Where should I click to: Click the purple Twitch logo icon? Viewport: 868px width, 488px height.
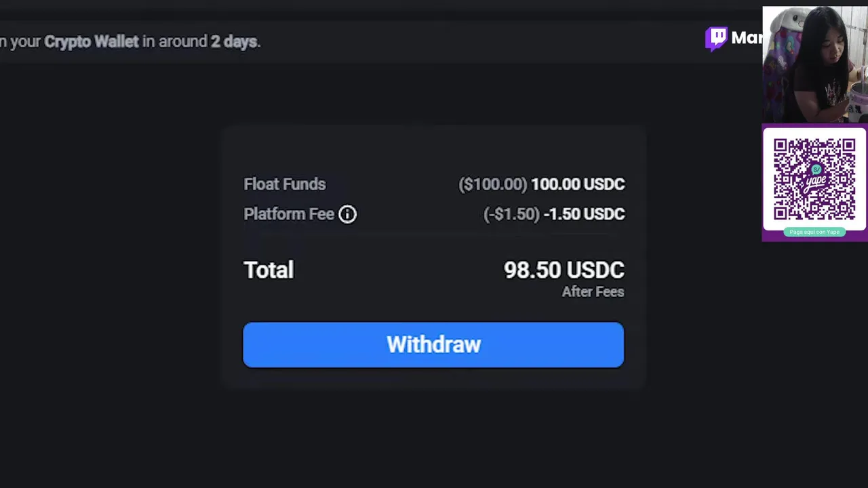[716, 39]
